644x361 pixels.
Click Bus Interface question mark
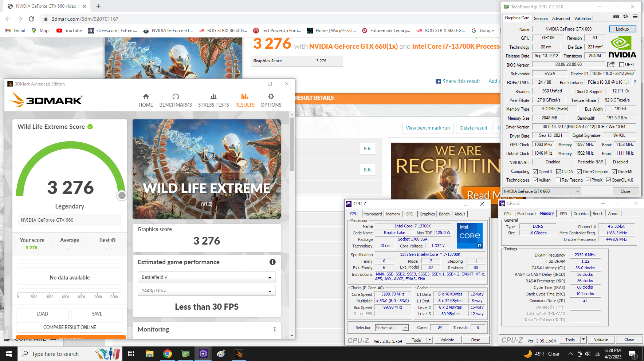pos(635,82)
